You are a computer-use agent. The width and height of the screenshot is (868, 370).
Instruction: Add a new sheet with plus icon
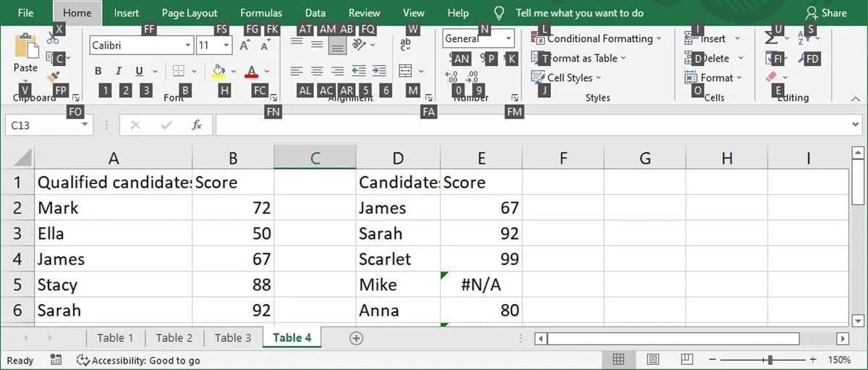355,338
